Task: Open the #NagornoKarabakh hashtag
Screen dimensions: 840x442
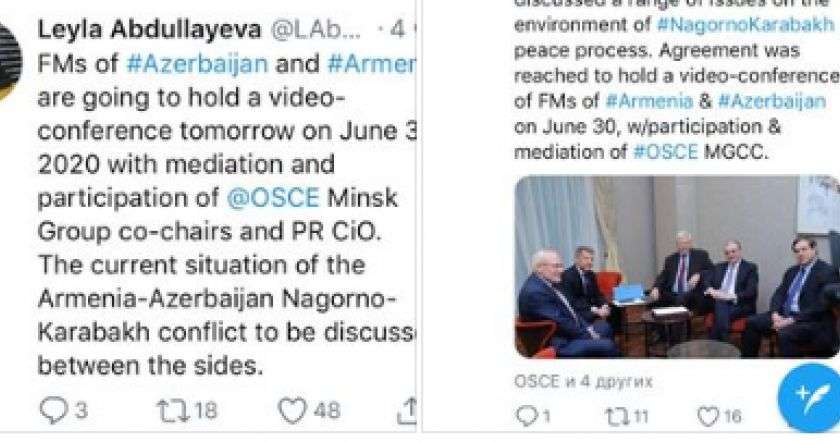Action: 745,25
